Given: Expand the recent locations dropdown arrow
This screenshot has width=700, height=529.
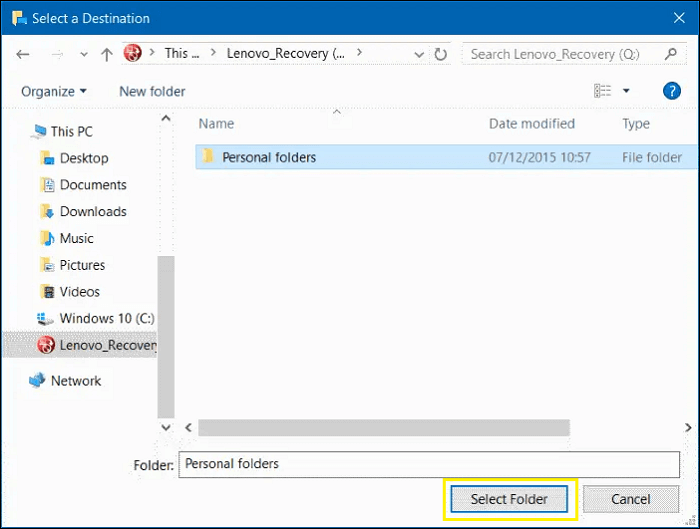Looking at the screenshot, I should pos(83,54).
